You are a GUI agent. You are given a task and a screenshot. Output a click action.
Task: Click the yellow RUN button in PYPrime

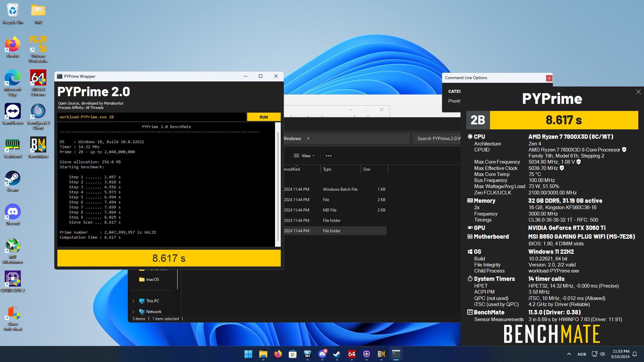pos(264,117)
